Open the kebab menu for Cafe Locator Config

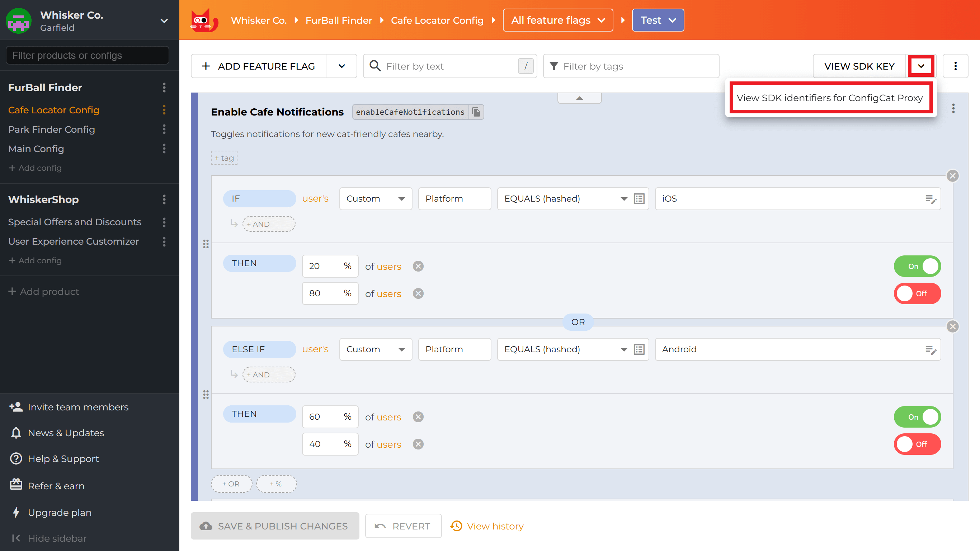click(x=164, y=110)
